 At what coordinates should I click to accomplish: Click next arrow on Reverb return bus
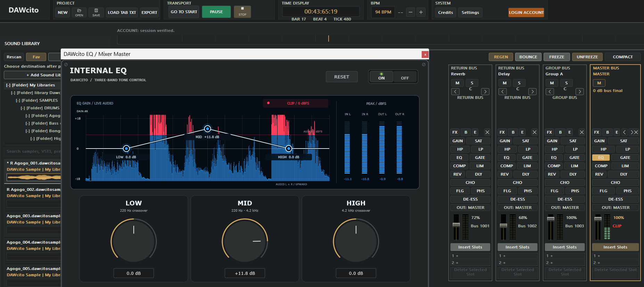pyautogui.click(x=485, y=92)
